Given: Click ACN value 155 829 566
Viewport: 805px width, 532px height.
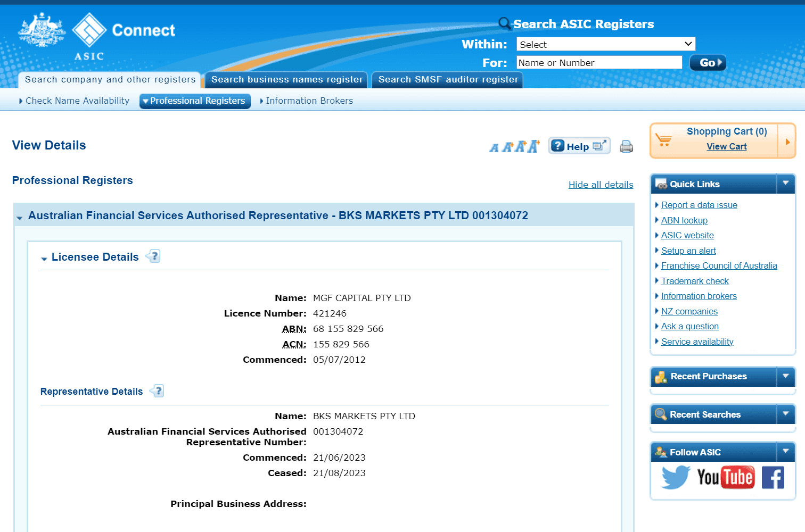Looking at the screenshot, I should tap(341, 344).
